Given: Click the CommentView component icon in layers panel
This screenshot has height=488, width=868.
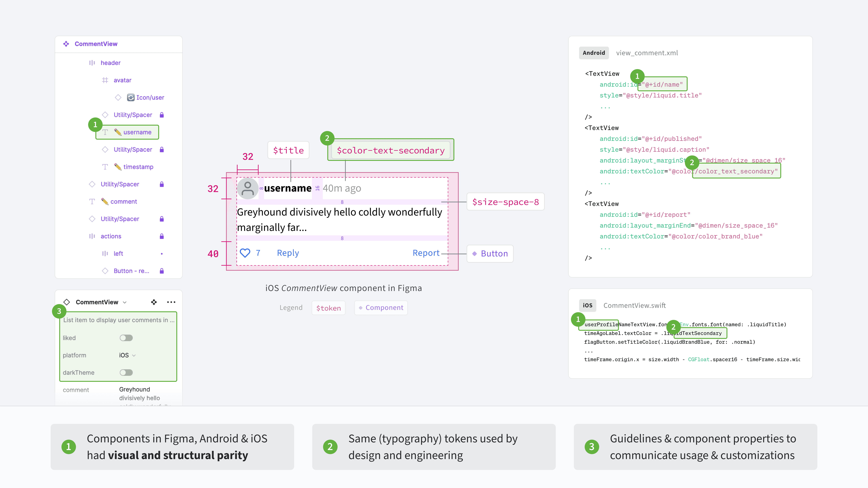Looking at the screenshot, I should click(66, 44).
